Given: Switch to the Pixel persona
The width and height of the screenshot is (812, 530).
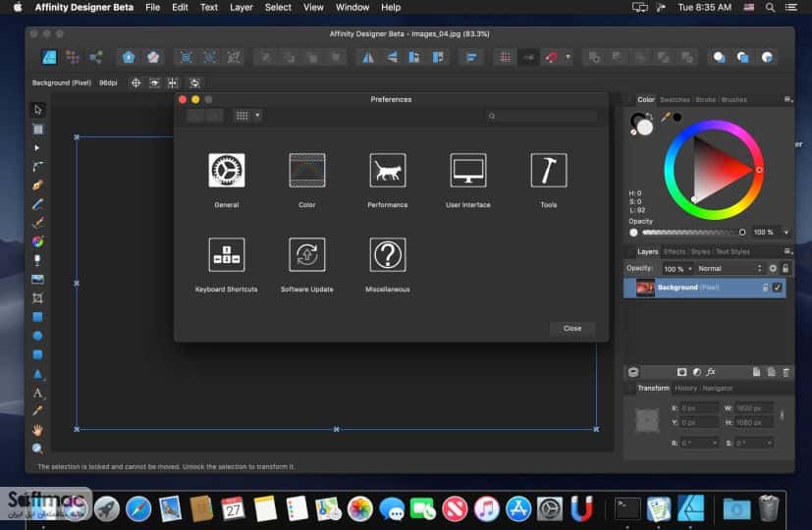Looking at the screenshot, I should click(73, 57).
